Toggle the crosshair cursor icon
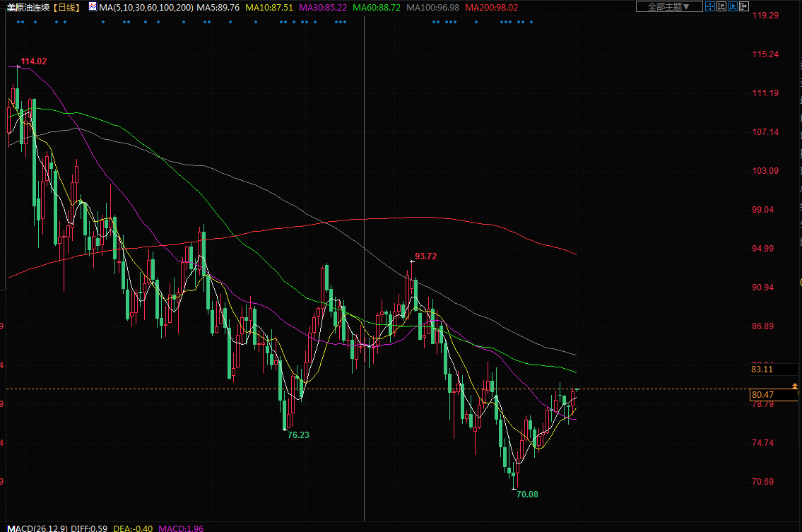The width and height of the screenshot is (802, 532). 709,6
